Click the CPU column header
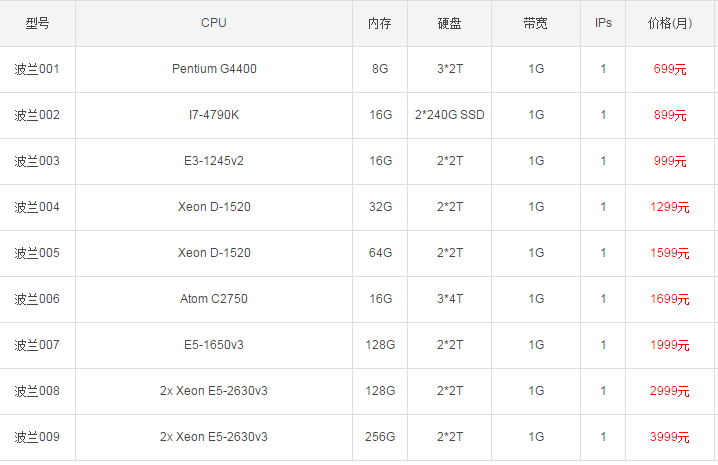This screenshot has height=465, width=718. pos(214,23)
